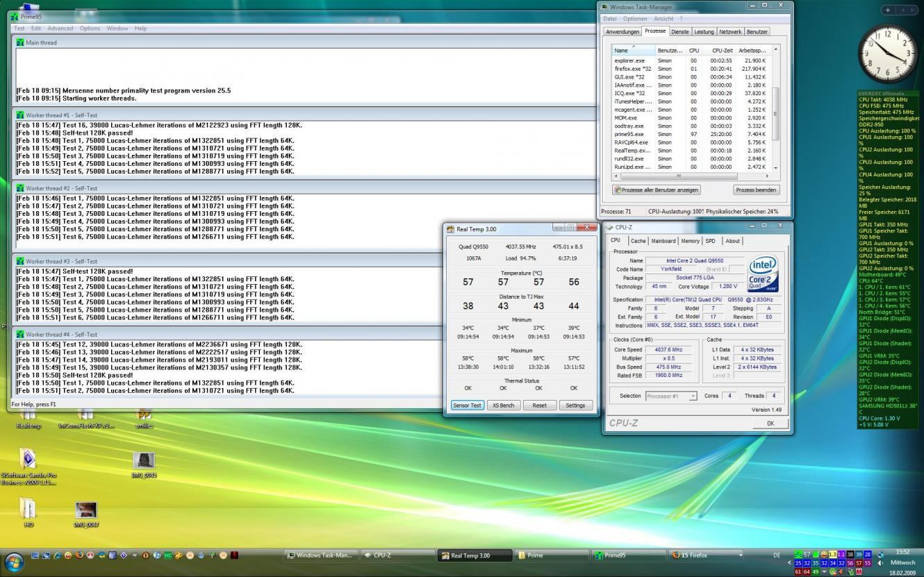Viewport: 924px width, 577px height.
Task: Click the Real Temp title bar icon
Action: (451, 228)
